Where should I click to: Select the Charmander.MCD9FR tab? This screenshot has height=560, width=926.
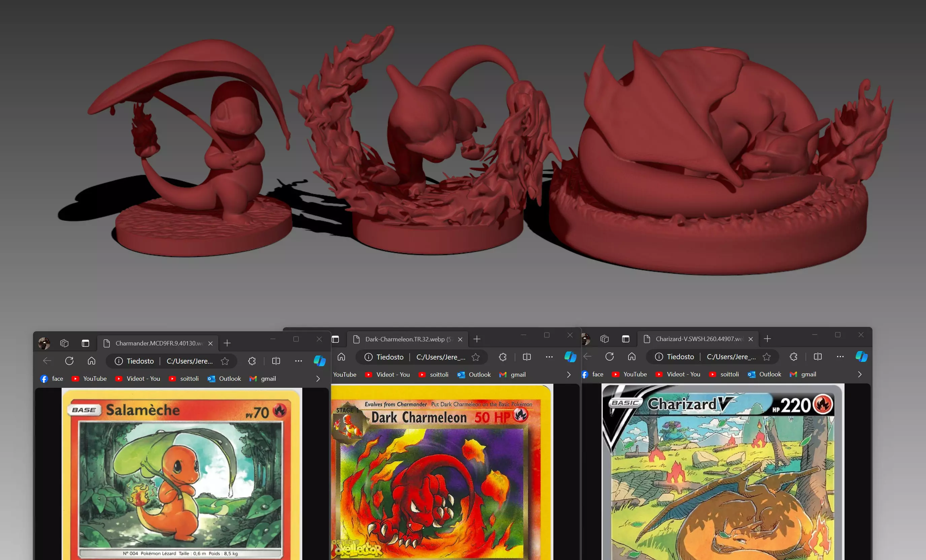158,343
